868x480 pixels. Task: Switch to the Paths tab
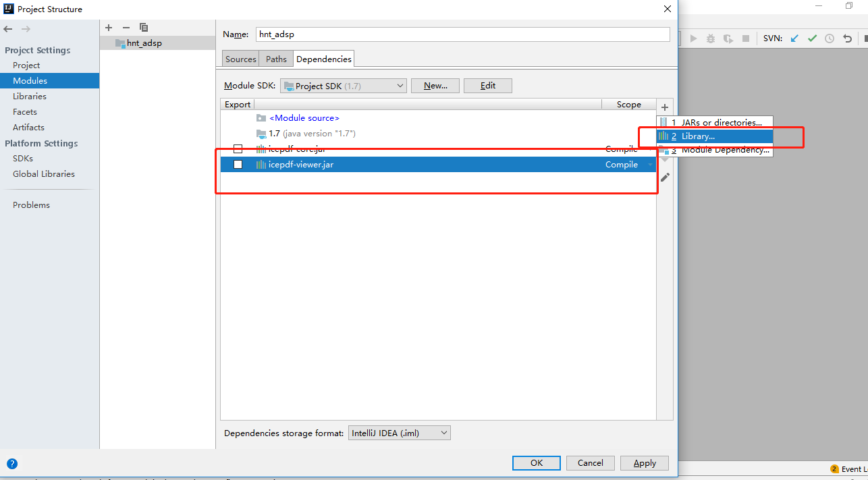click(276, 59)
